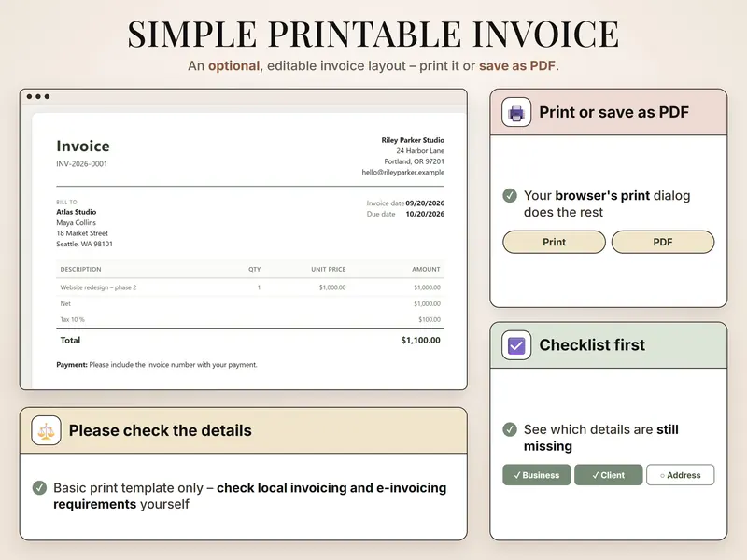Click the green check beside Basic print template
747x560 pixels.
tap(39, 487)
